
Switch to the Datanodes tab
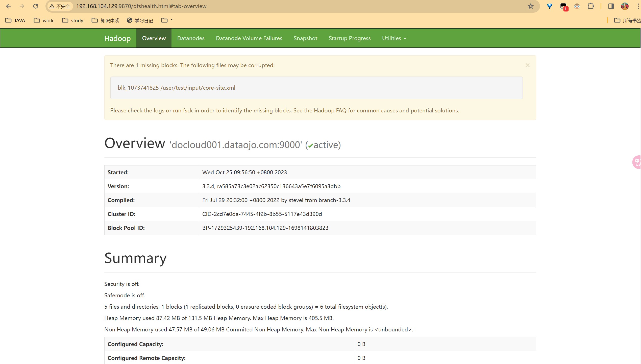(191, 38)
